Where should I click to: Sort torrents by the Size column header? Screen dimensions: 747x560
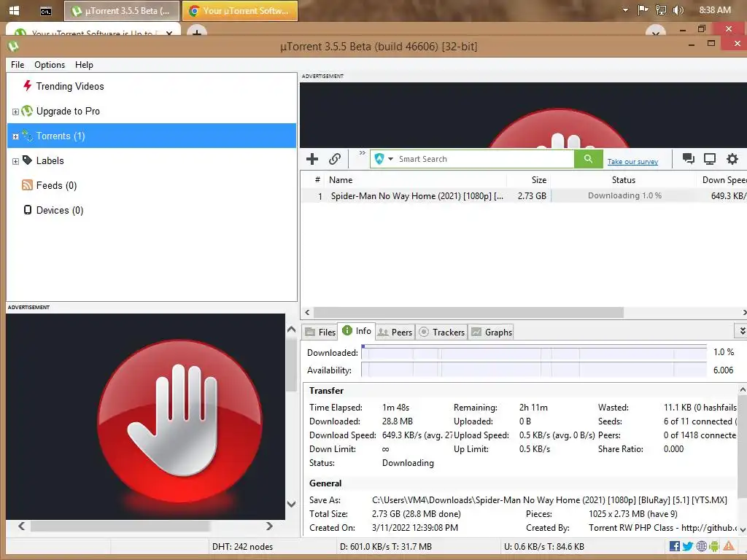[529, 180]
